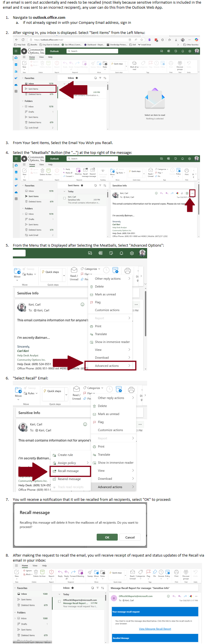The height and width of the screenshot is (644, 207).
Task: Click notification bell in step 5 header
Action: [x=121, y=253]
